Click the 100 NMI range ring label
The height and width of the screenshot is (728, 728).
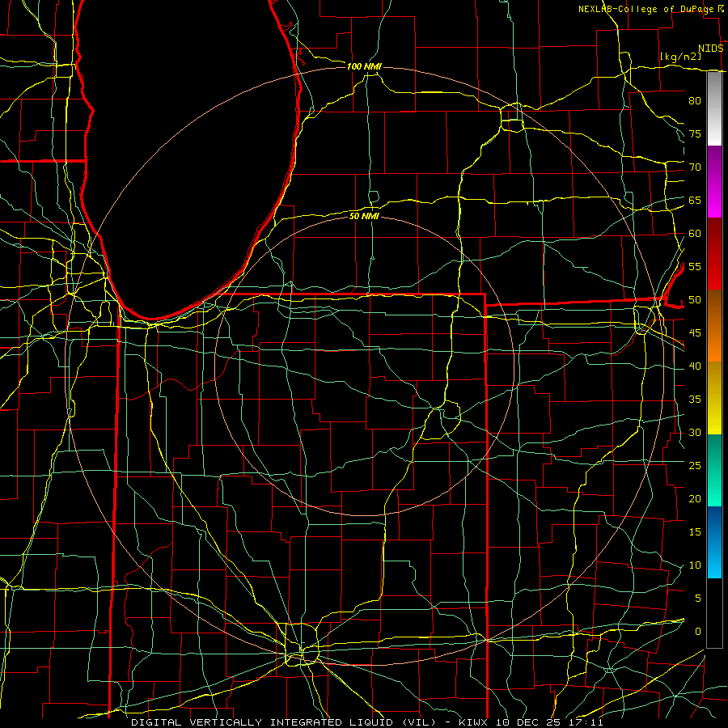364,66
